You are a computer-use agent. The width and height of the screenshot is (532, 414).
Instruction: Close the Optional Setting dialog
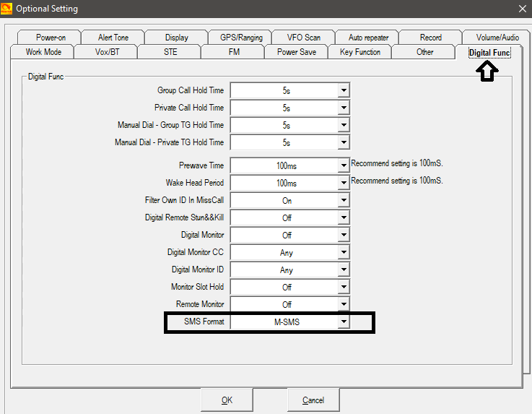522,9
